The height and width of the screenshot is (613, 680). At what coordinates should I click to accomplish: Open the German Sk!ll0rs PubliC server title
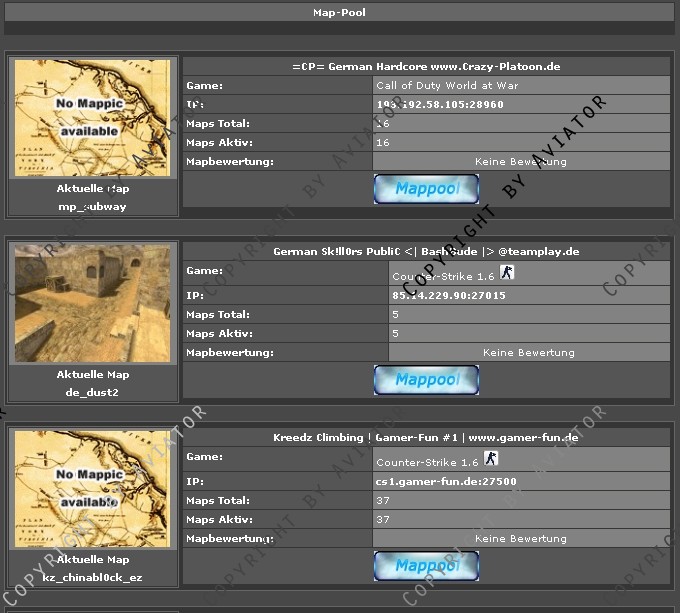tap(426, 252)
